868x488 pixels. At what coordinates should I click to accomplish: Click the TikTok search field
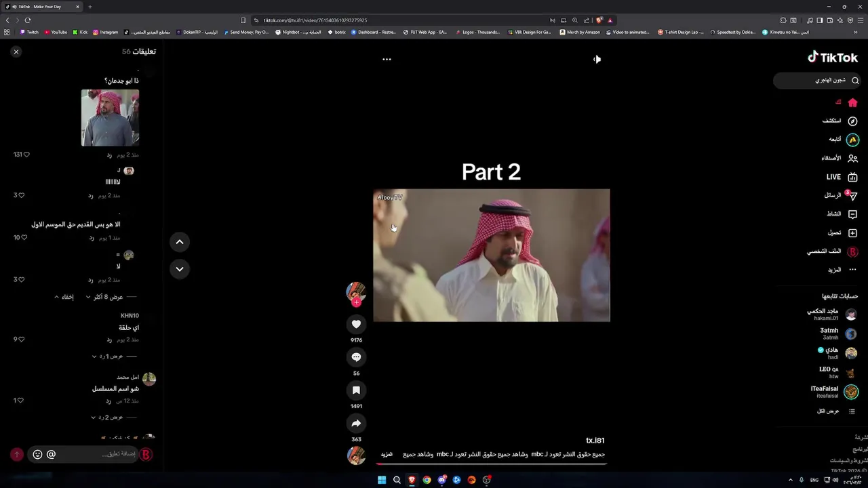[x=816, y=81]
